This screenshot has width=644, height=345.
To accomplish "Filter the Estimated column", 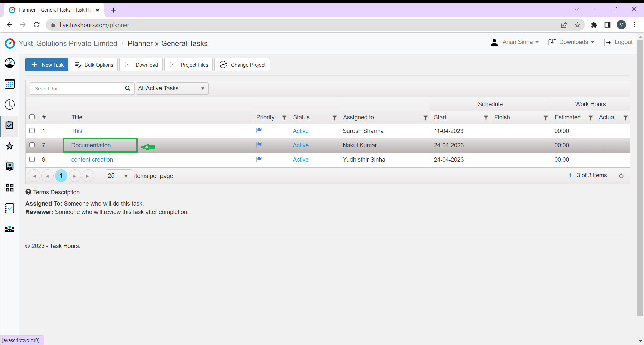I will pos(591,118).
